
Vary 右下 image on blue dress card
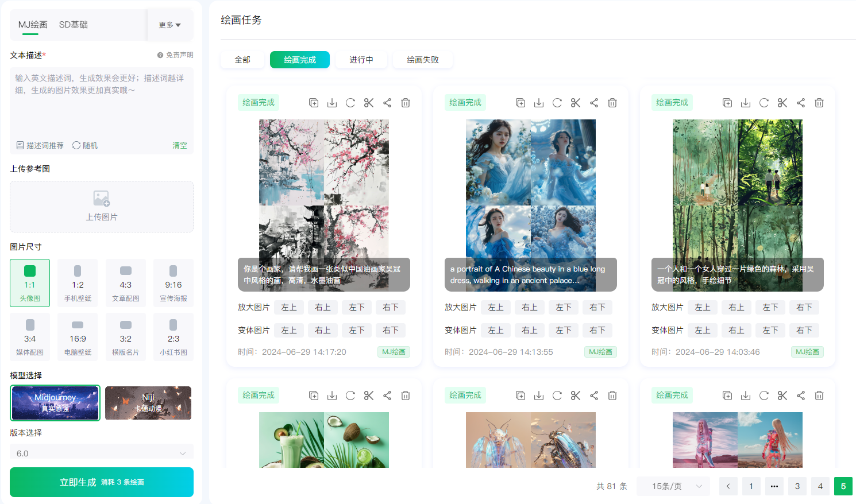click(597, 330)
